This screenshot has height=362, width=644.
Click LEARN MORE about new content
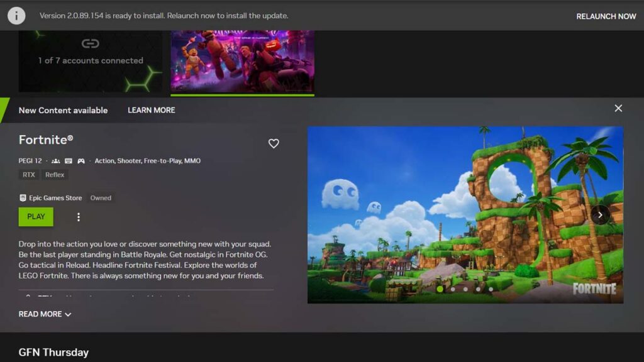click(151, 110)
